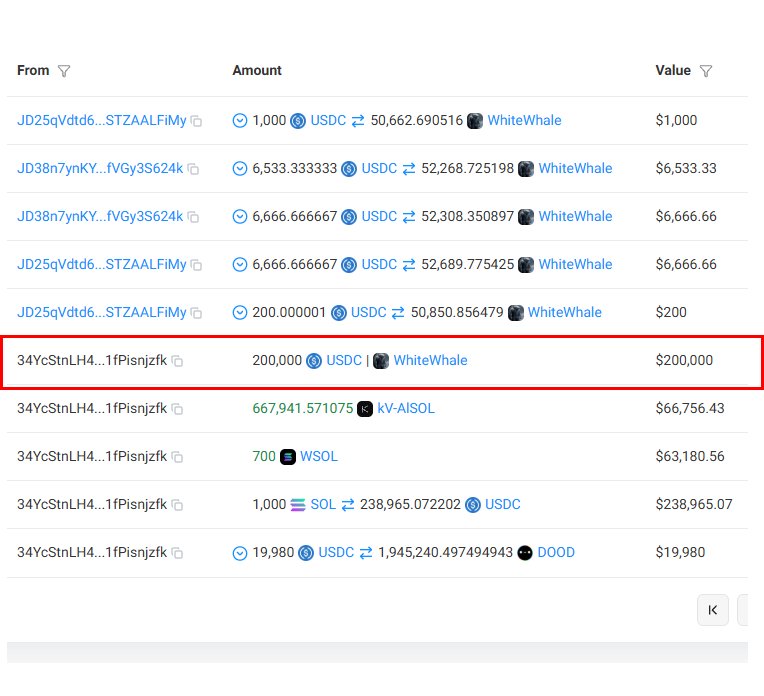Go to the first page of results
The image size is (764, 696).
click(713, 610)
